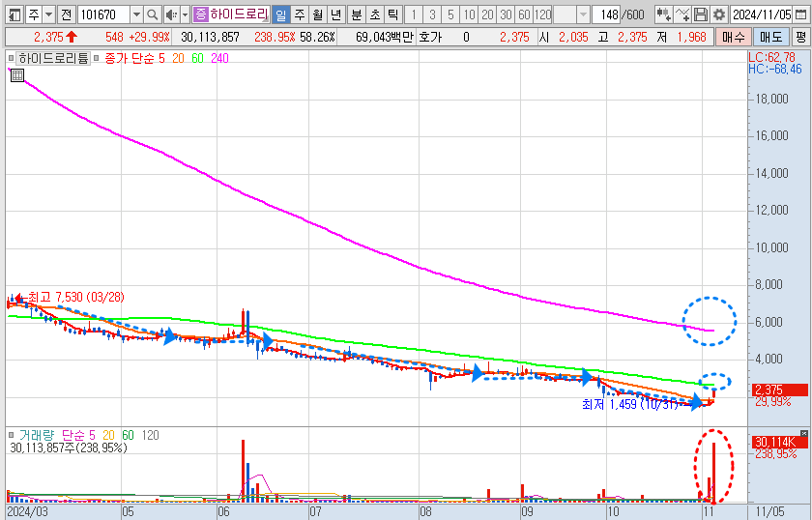Click the stock code input field 101670
The height and width of the screenshot is (520, 812).
[103, 14]
